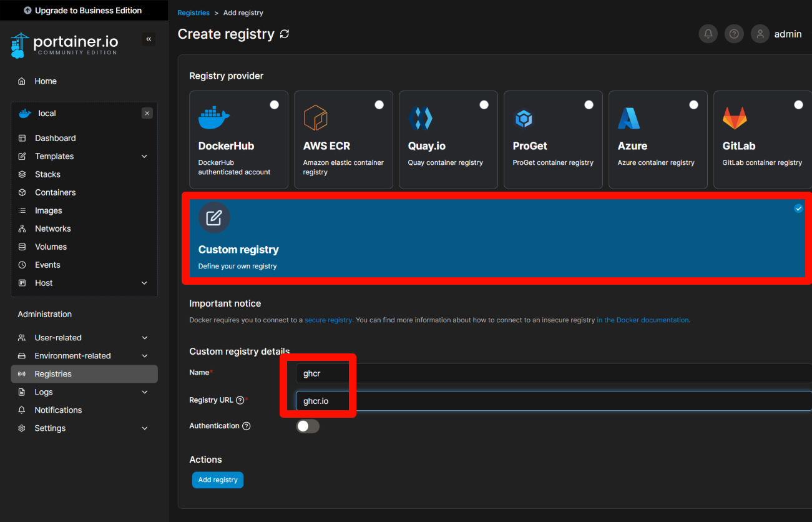Click the Logs file icon in sidebar

(22, 392)
